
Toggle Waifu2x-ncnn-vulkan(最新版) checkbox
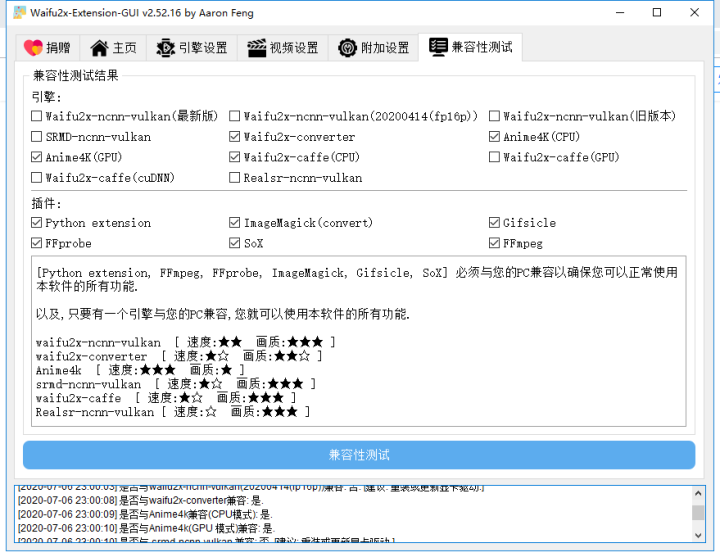[x=36, y=116]
